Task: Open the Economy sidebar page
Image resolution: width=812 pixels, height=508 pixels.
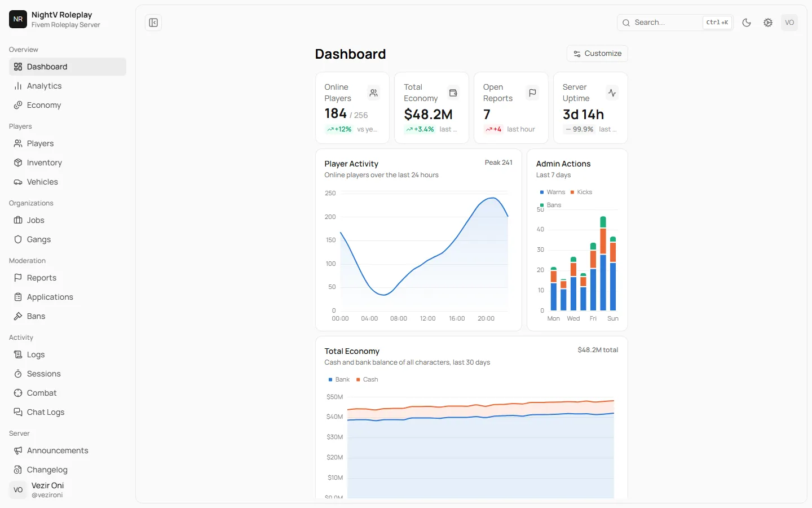Action: 68,105
